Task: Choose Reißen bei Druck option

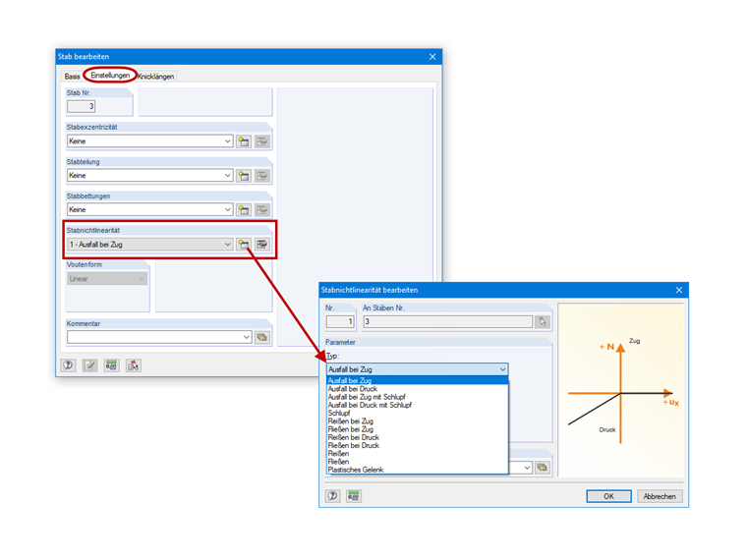Action: [x=418, y=437]
